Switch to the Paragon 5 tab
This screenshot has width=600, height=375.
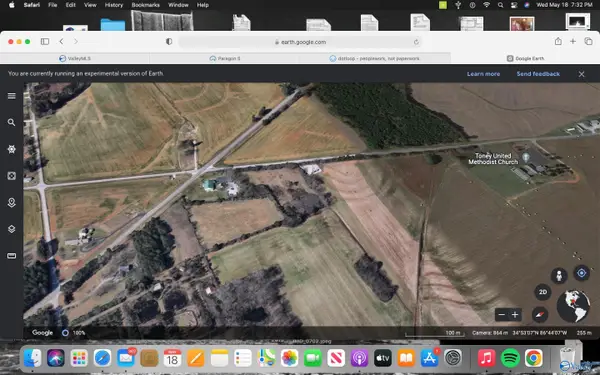click(224, 59)
